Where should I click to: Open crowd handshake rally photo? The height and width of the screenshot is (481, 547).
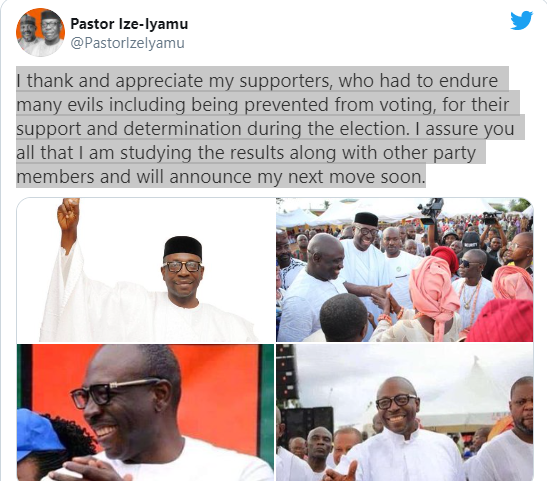coord(405,270)
